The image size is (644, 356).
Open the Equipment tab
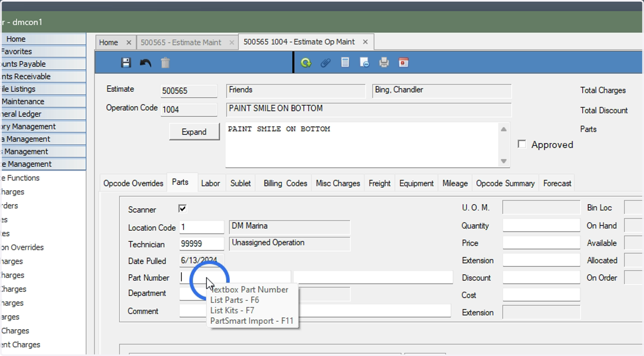tap(416, 183)
